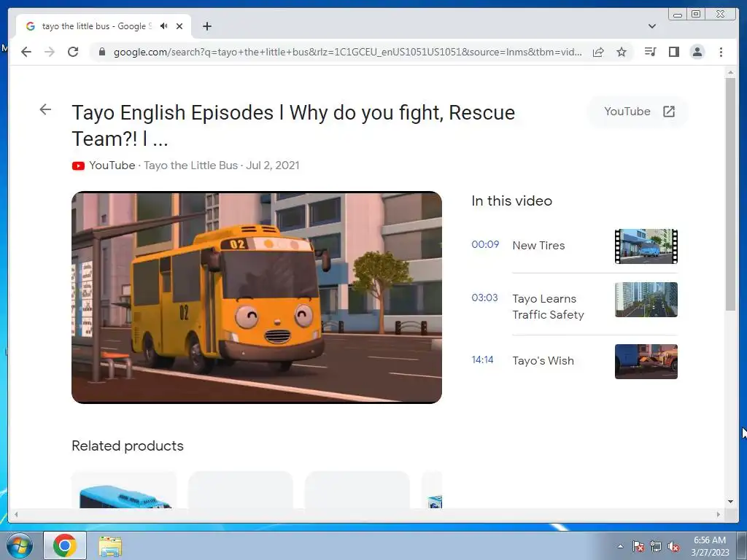Viewport: 747px width, 560px height.
Task: Click horizontal scrollbar left arrow
Action: point(16,514)
